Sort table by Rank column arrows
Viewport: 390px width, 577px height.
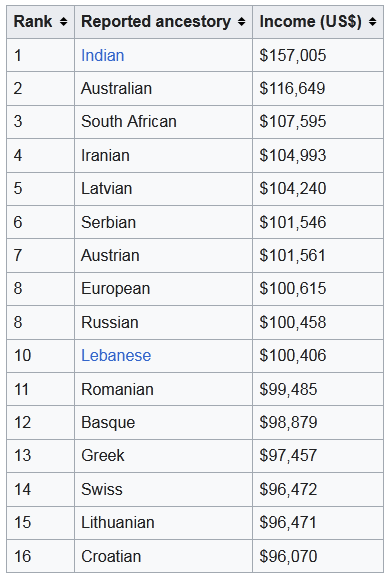[x=64, y=22]
